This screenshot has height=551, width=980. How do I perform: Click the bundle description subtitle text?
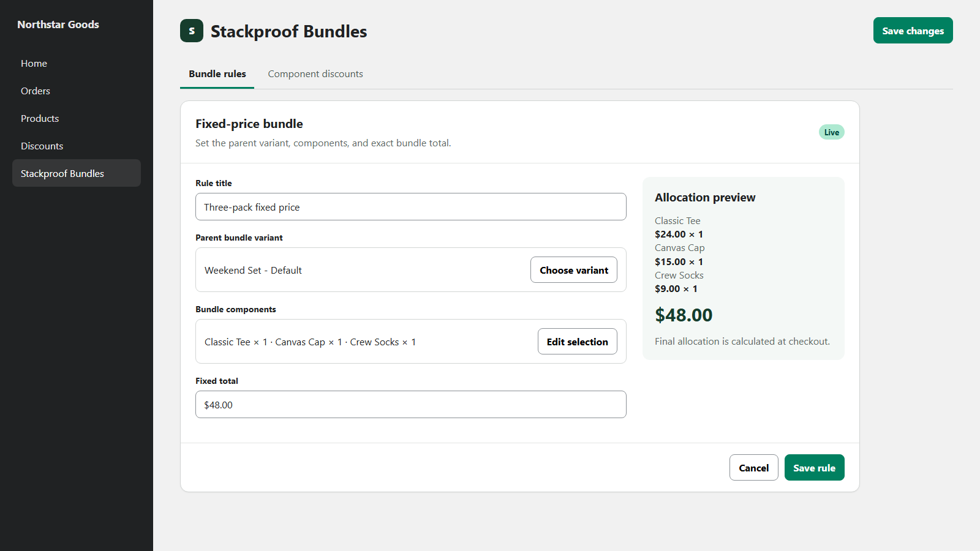(323, 143)
